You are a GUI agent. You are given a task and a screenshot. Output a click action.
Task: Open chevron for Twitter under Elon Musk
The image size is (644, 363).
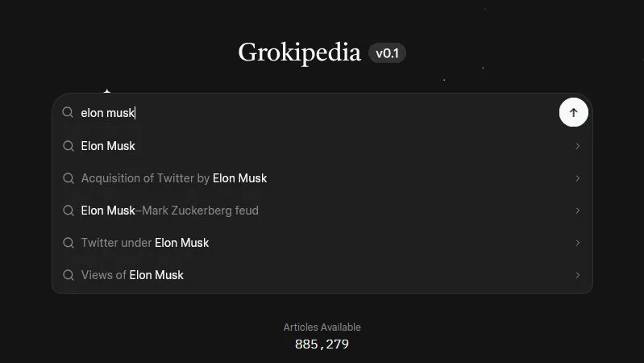coord(578,243)
